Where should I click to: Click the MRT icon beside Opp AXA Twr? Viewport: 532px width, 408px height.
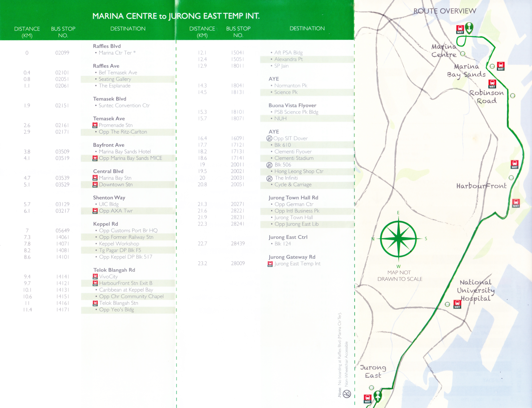[95, 211]
